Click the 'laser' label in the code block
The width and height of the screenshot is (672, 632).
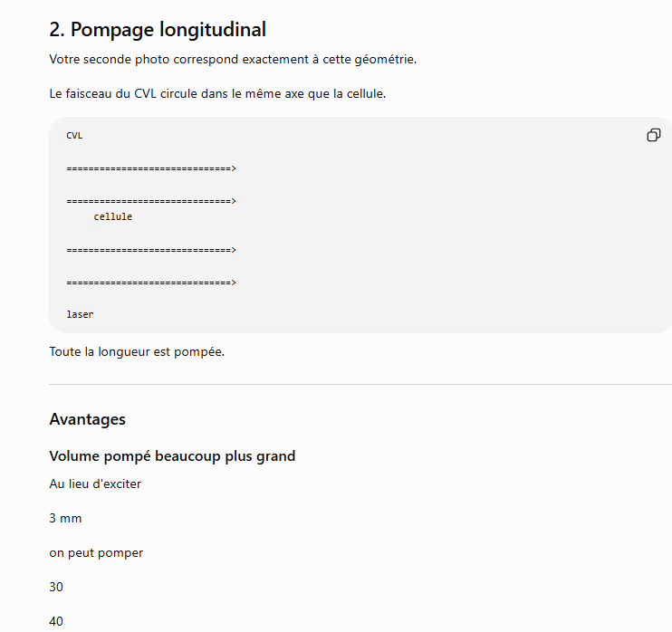[x=80, y=314]
